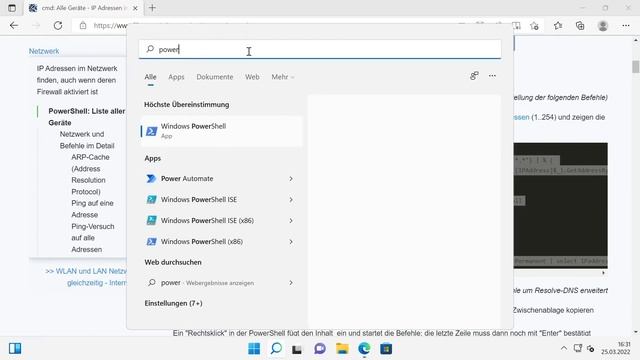Open Chat from the taskbar
Screen dimensions: 640x360
pos(320,349)
